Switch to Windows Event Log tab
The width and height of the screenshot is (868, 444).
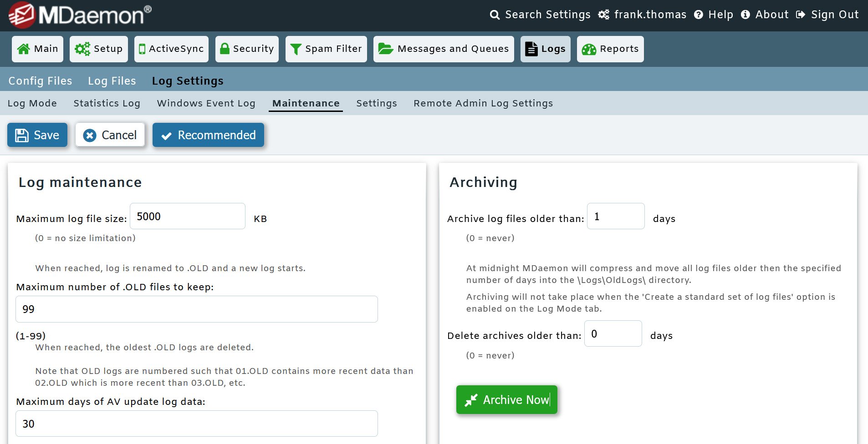coord(206,103)
